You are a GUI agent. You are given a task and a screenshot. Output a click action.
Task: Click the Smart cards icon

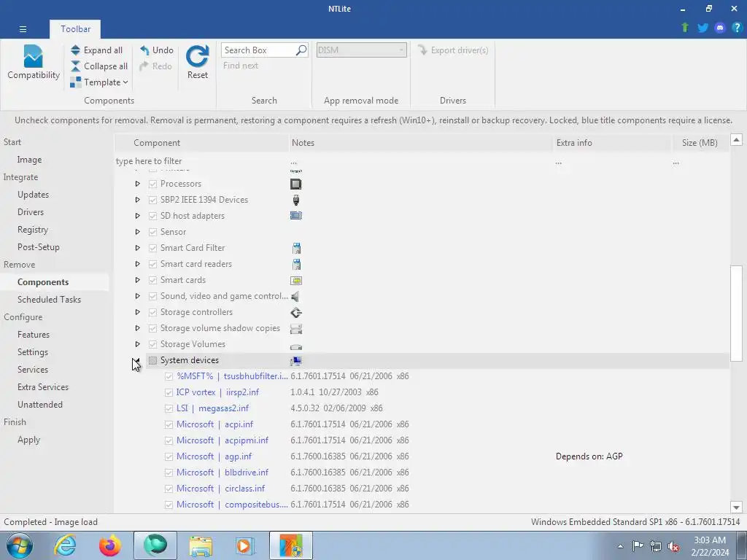pos(296,281)
